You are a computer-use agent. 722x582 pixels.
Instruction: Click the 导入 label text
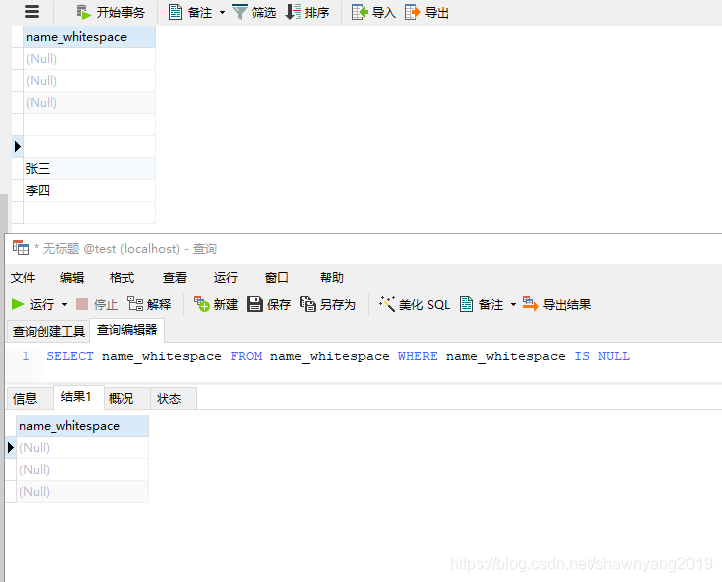click(x=384, y=12)
